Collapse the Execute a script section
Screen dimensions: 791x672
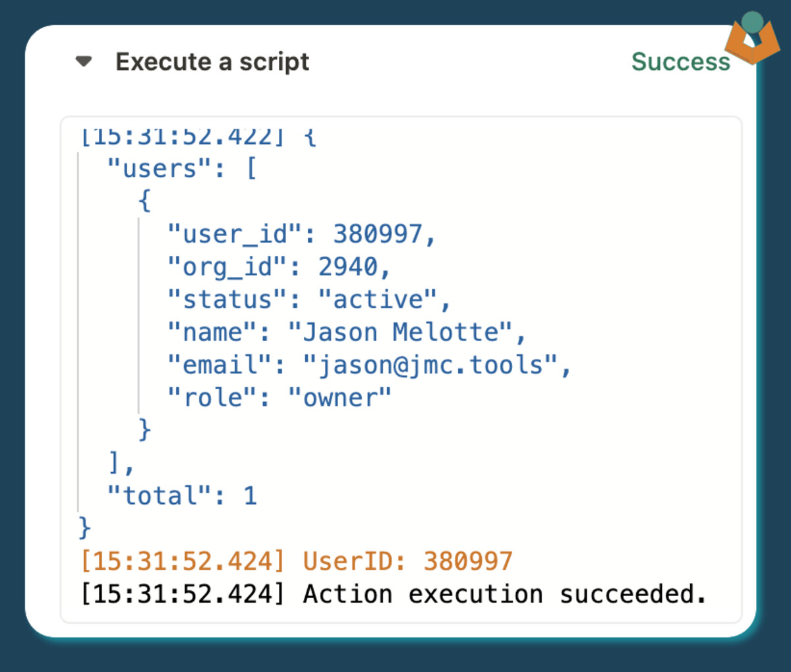(84, 62)
